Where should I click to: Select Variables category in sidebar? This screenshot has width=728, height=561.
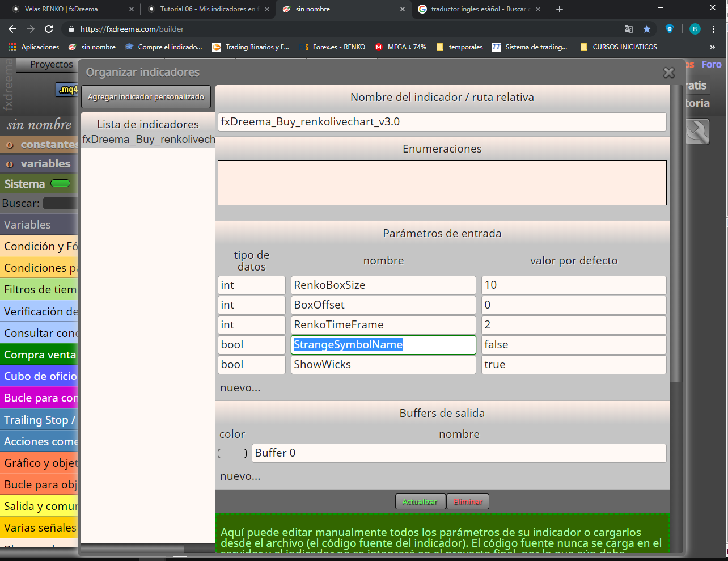coord(39,225)
